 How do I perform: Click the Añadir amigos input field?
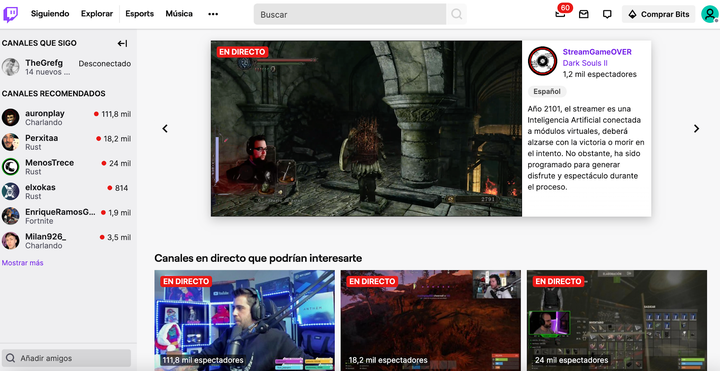coord(66,358)
